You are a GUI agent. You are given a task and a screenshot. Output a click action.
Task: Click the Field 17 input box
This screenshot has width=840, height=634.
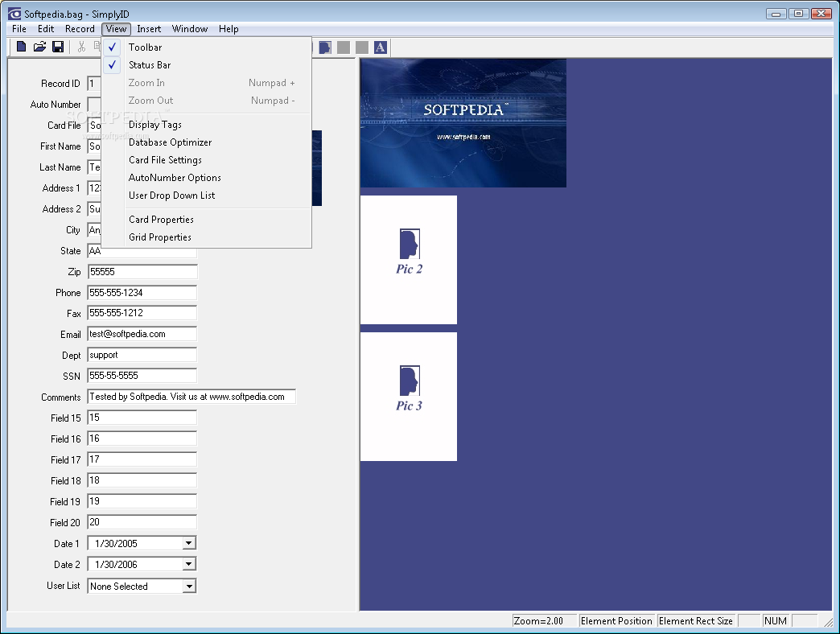[x=142, y=459]
